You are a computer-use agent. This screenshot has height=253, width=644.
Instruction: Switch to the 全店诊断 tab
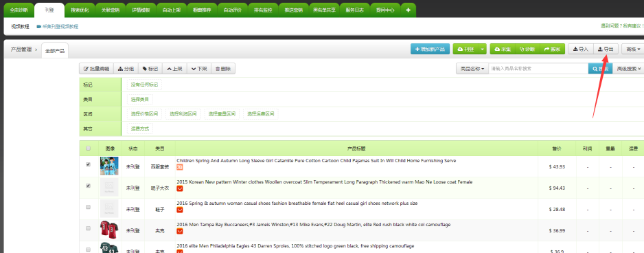click(19, 10)
